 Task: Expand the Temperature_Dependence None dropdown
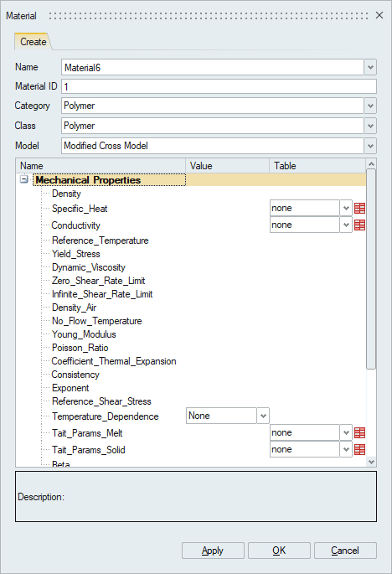[x=263, y=416]
